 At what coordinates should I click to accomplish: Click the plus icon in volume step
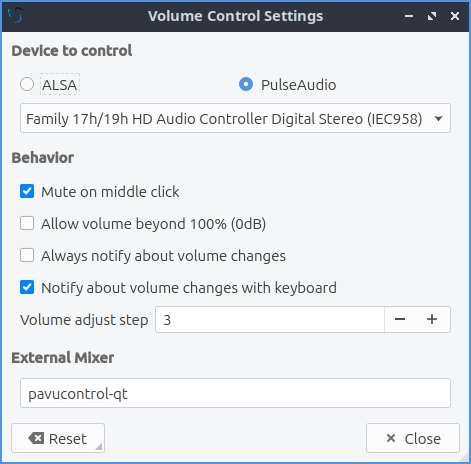tap(432, 319)
